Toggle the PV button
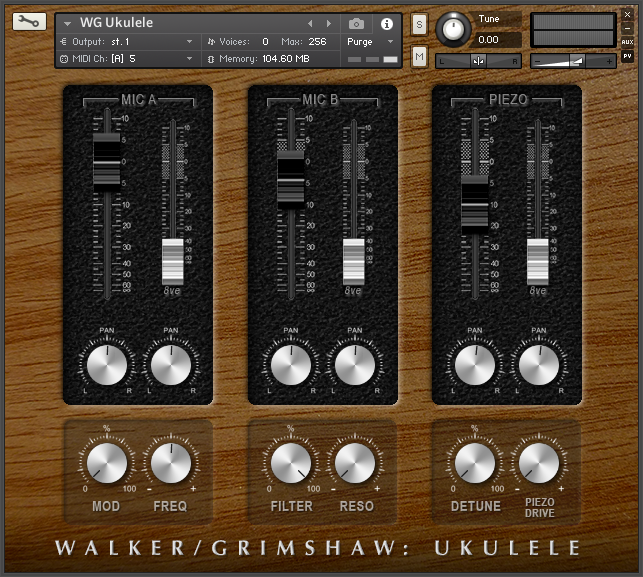643x577 pixels. coord(627,56)
